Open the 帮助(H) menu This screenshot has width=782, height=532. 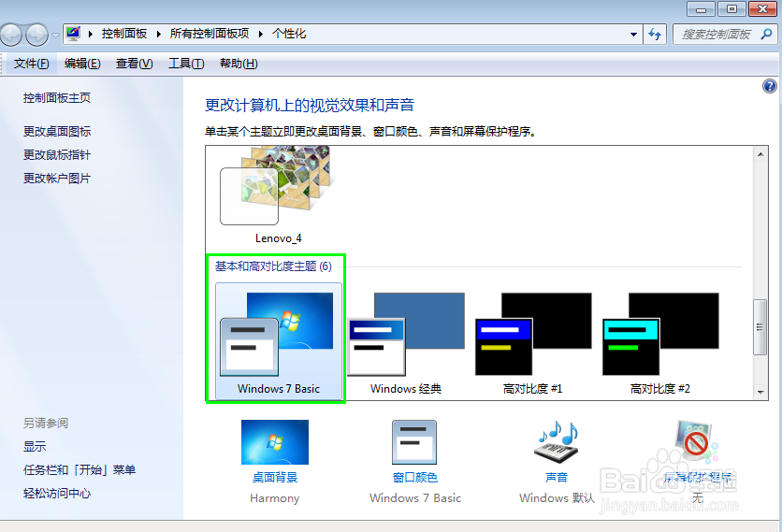pyautogui.click(x=239, y=64)
